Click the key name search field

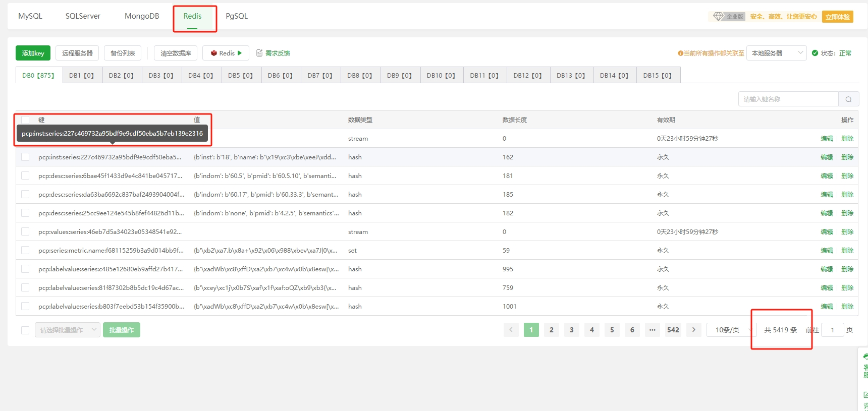pos(788,99)
